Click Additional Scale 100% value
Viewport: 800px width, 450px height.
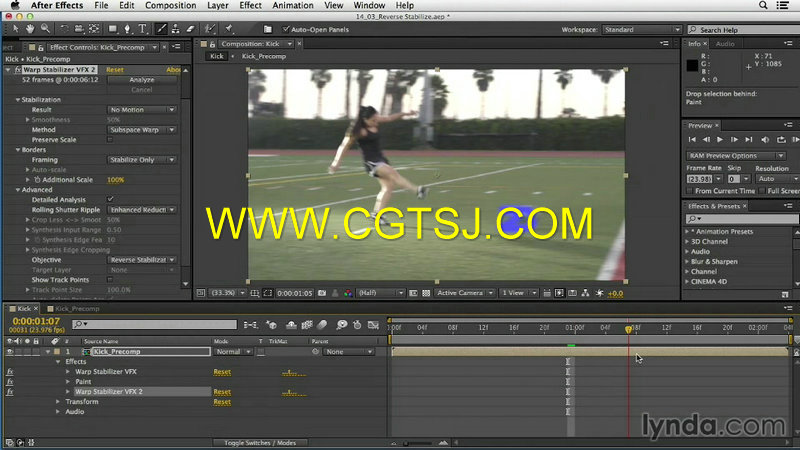[115, 180]
